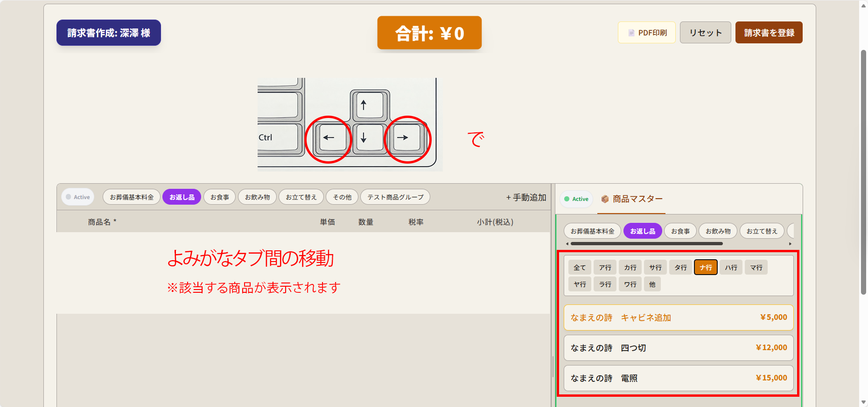This screenshot has width=868, height=407.
Task: Toggle the Active indicator in the left panel
Action: (78, 197)
